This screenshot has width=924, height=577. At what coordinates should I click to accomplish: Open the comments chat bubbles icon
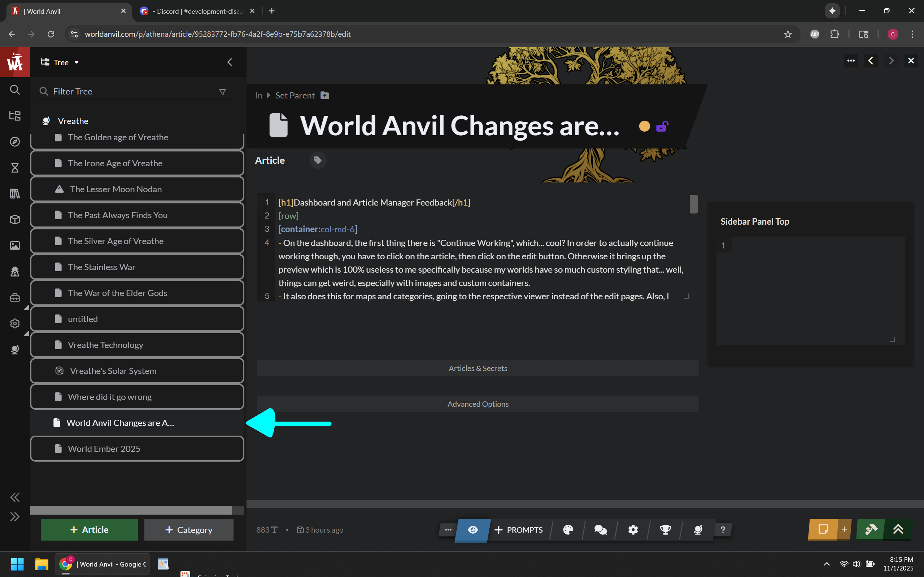click(x=600, y=530)
